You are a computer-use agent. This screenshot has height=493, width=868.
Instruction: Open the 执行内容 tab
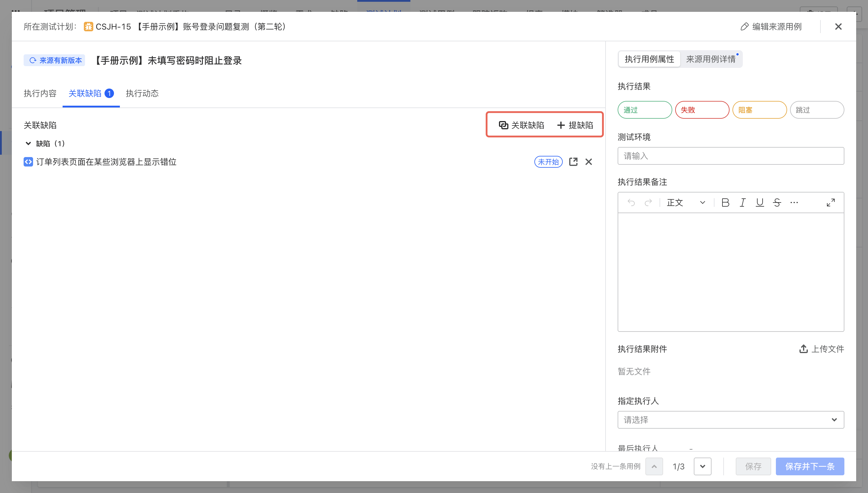click(40, 94)
